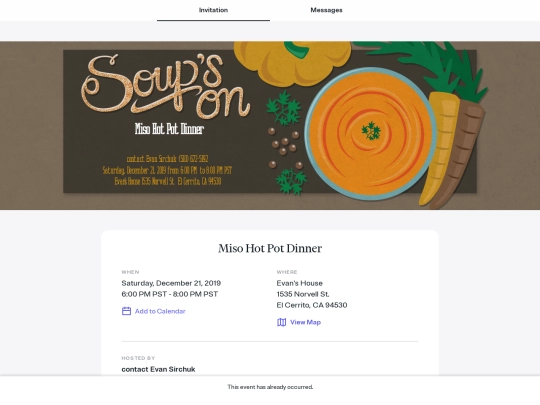Click the contact phone line on the card
This screenshot has height=405, width=540.
tap(167, 159)
